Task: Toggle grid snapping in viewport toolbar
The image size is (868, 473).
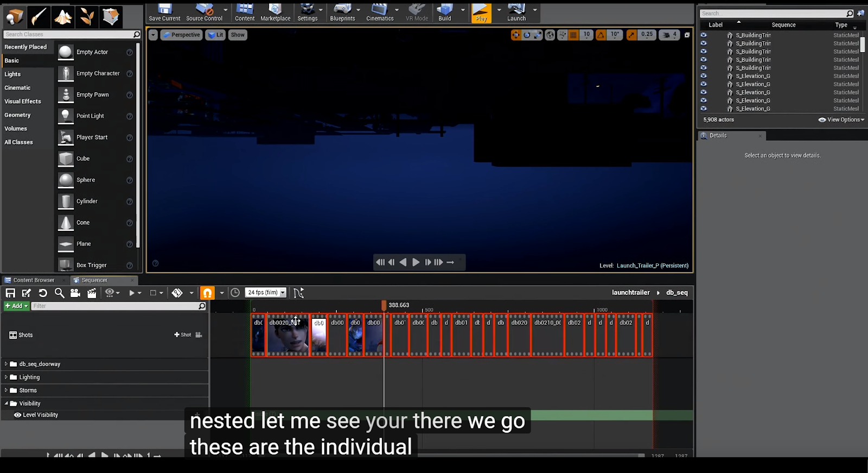Action: click(x=573, y=35)
